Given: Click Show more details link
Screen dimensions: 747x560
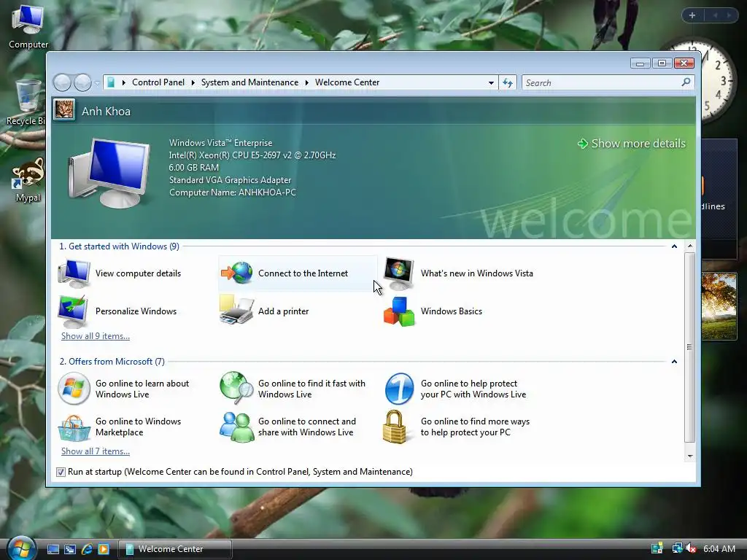Looking at the screenshot, I should click(631, 144).
